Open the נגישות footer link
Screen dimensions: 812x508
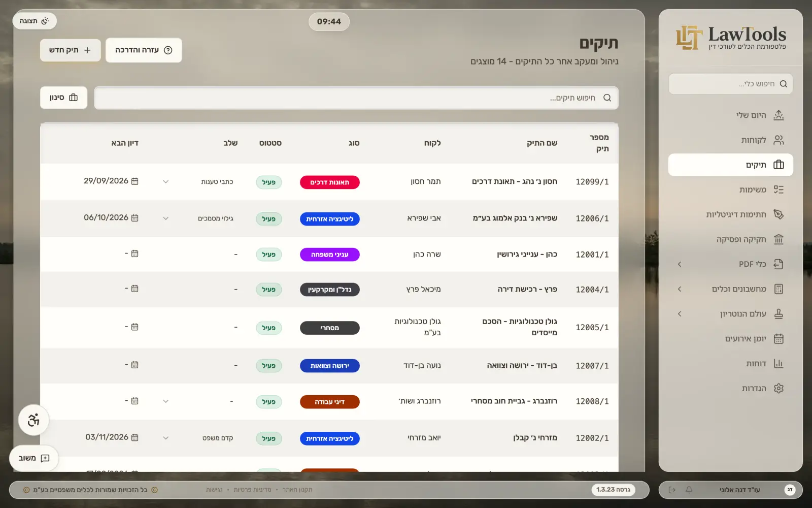coord(214,490)
